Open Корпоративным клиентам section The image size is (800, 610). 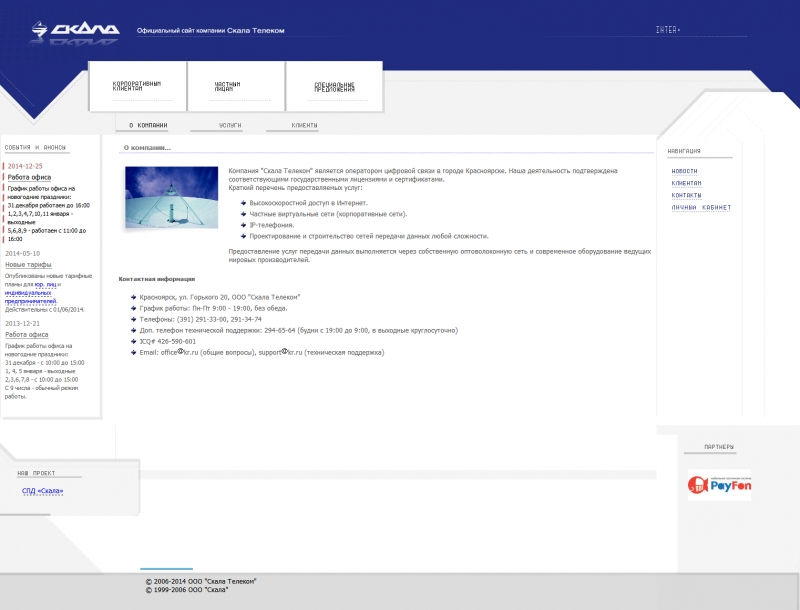137,86
